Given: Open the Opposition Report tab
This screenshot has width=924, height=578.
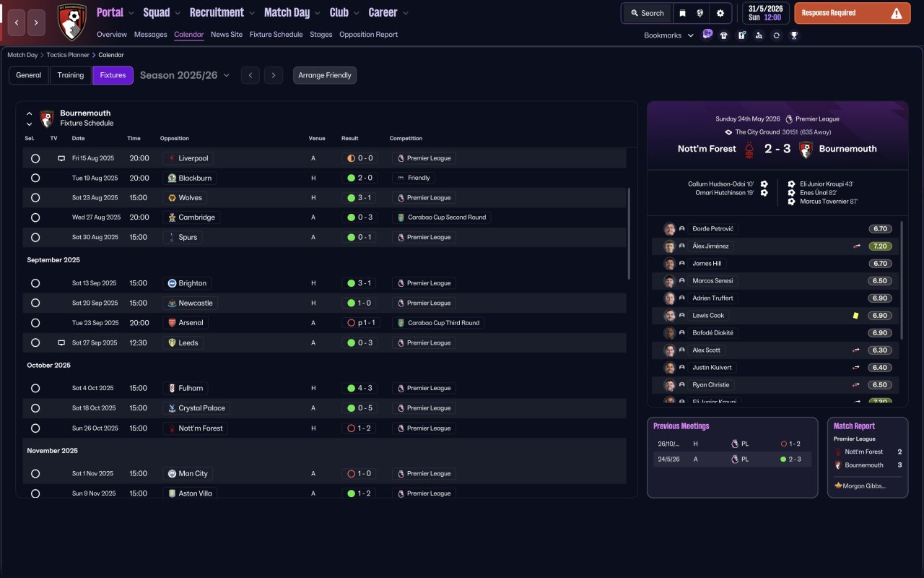Looking at the screenshot, I should coord(368,35).
